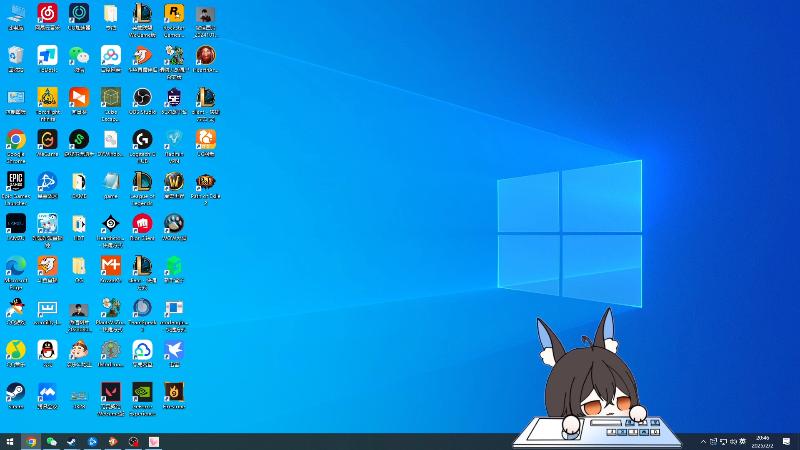This screenshot has height=450, width=800.
Task: Open the Windows notification center
Action: [786, 442]
